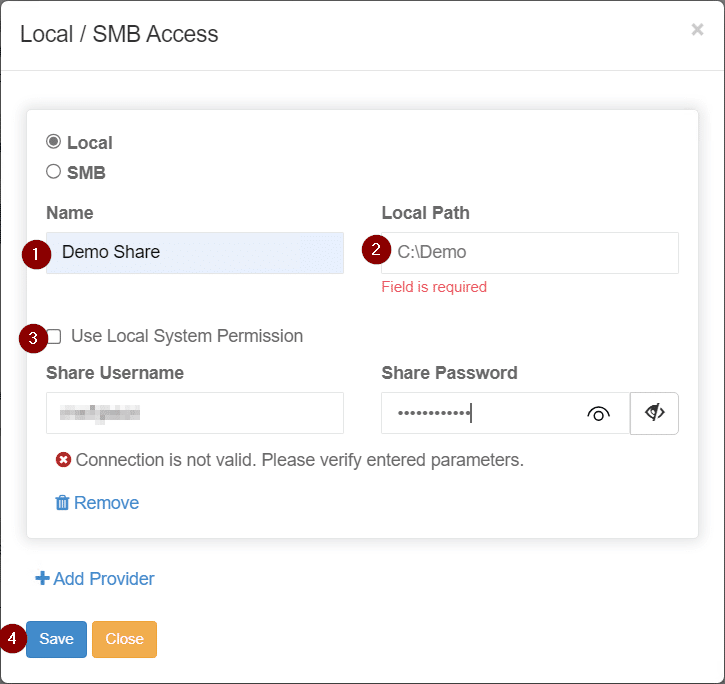This screenshot has width=725, height=684.
Task: Click the red number 1 marker badge
Action: pyautogui.click(x=36, y=255)
